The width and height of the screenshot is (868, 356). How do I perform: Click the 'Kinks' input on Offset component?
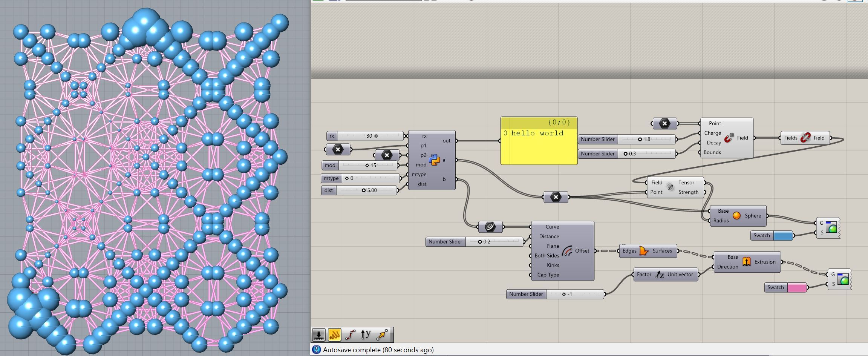553,265
